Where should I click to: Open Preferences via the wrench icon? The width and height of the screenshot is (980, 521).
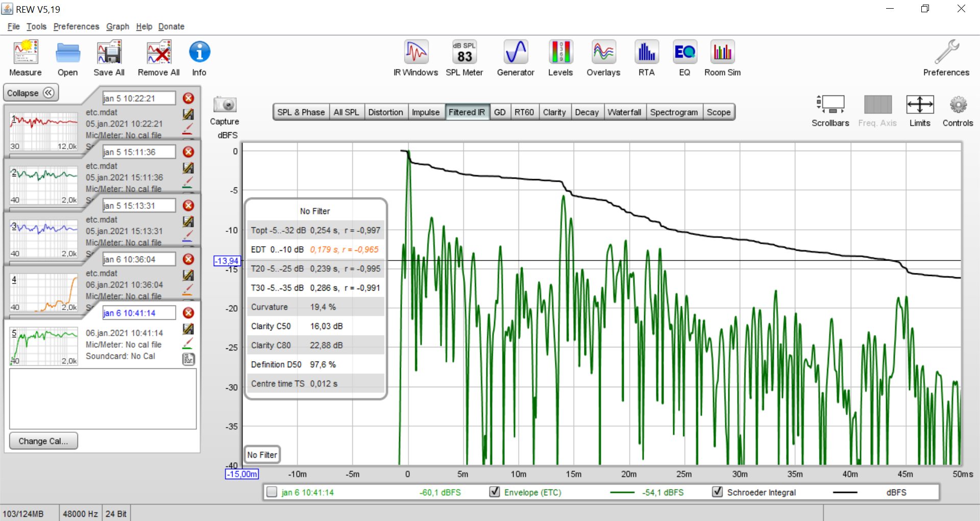pyautogui.click(x=946, y=58)
